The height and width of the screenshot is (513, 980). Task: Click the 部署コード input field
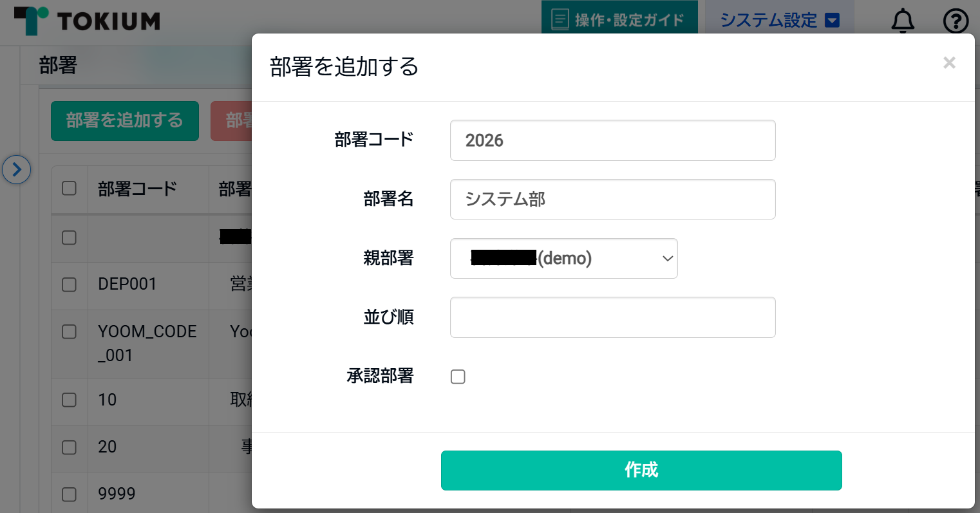point(612,140)
